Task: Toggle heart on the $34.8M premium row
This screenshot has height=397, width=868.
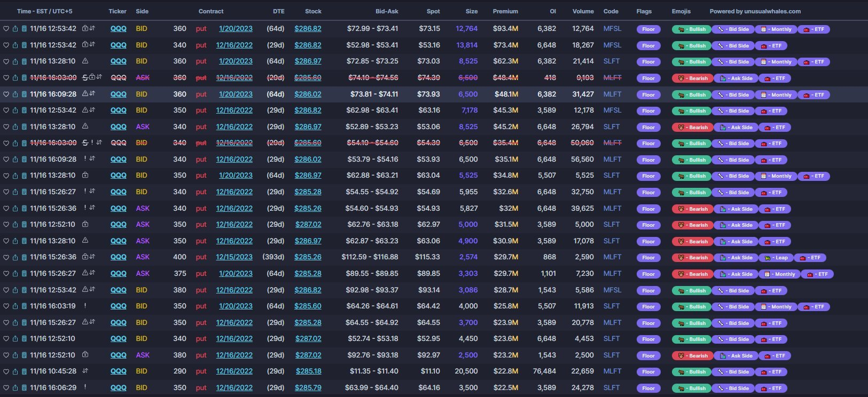Action: 6,176
